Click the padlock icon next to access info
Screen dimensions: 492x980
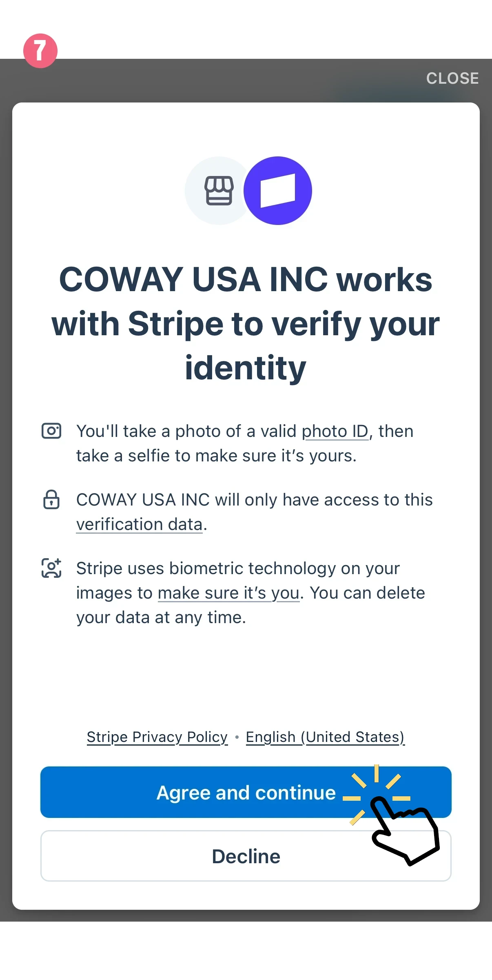tap(51, 499)
